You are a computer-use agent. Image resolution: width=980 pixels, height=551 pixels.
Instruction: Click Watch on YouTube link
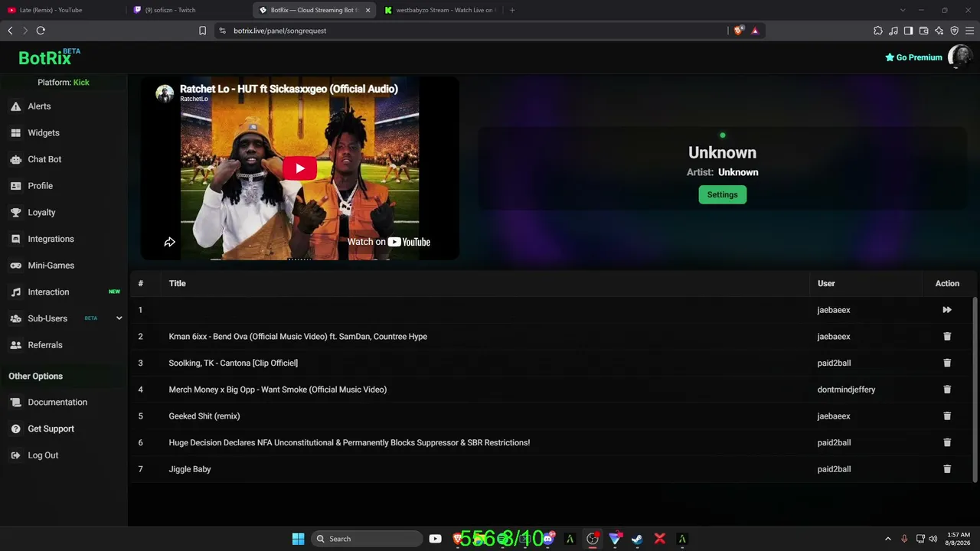click(x=389, y=242)
